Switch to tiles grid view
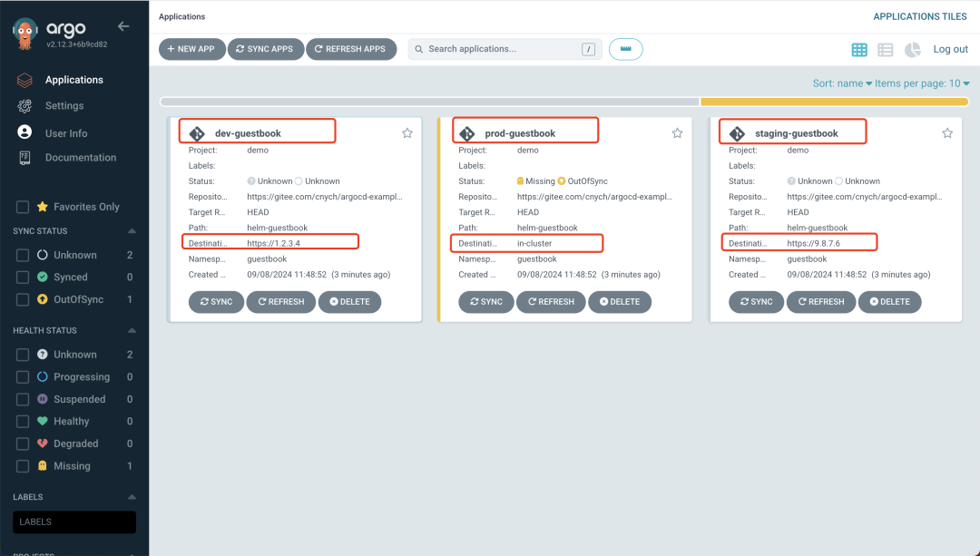Image resolution: width=980 pixels, height=556 pixels. click(859, 50)
